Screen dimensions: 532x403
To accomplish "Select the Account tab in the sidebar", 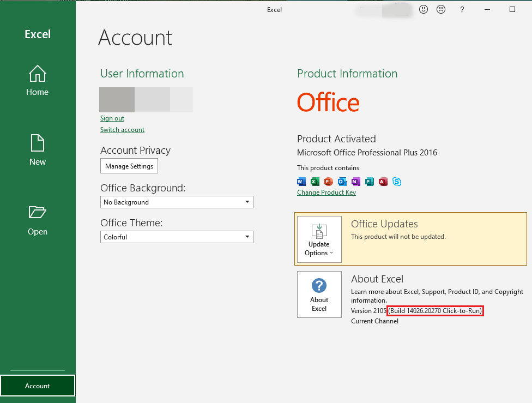I will point(37,386).
